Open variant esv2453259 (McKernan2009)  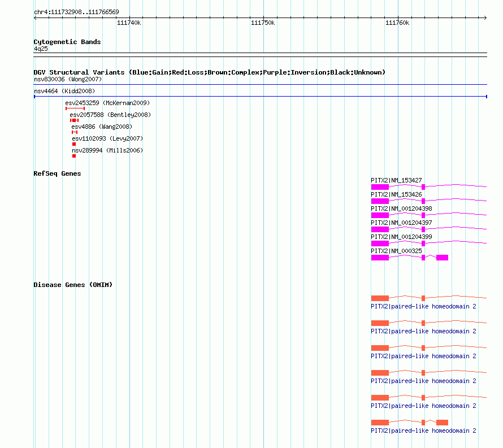(107, 103)
